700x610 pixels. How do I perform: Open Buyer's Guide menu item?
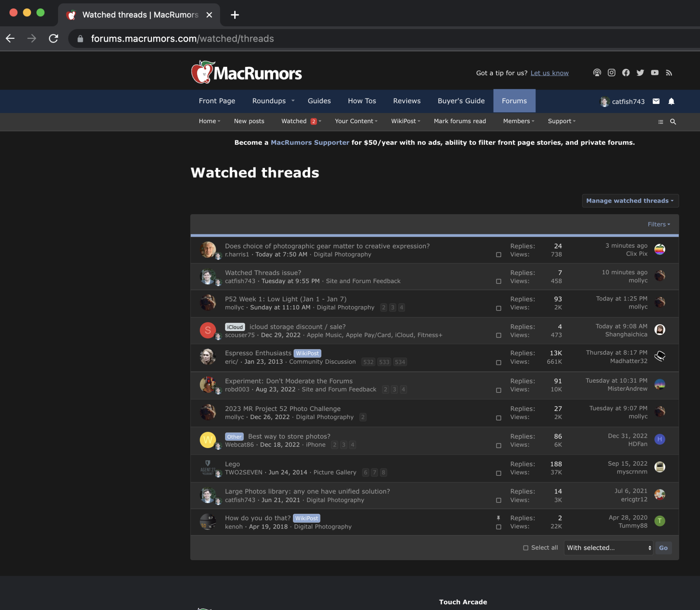tap(461, 101)
